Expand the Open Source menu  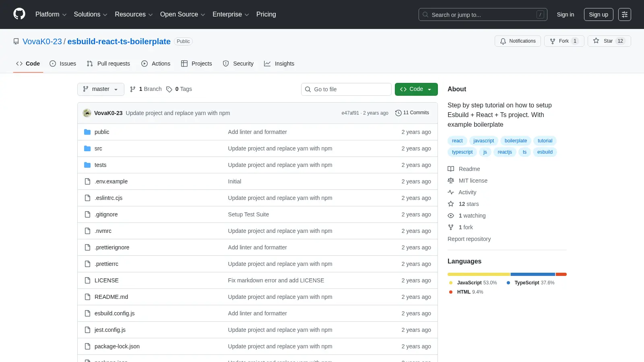pyautogui.click(x=183, y=14)
